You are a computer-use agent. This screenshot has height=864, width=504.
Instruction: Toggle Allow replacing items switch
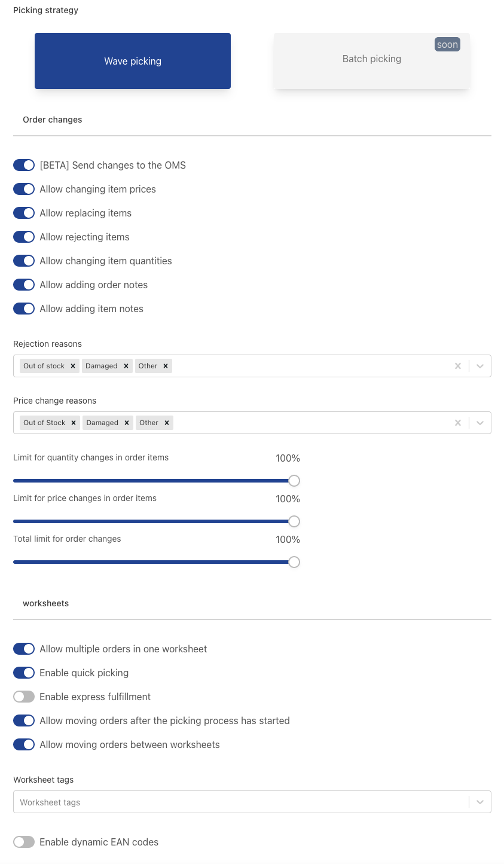click(24, 213)
